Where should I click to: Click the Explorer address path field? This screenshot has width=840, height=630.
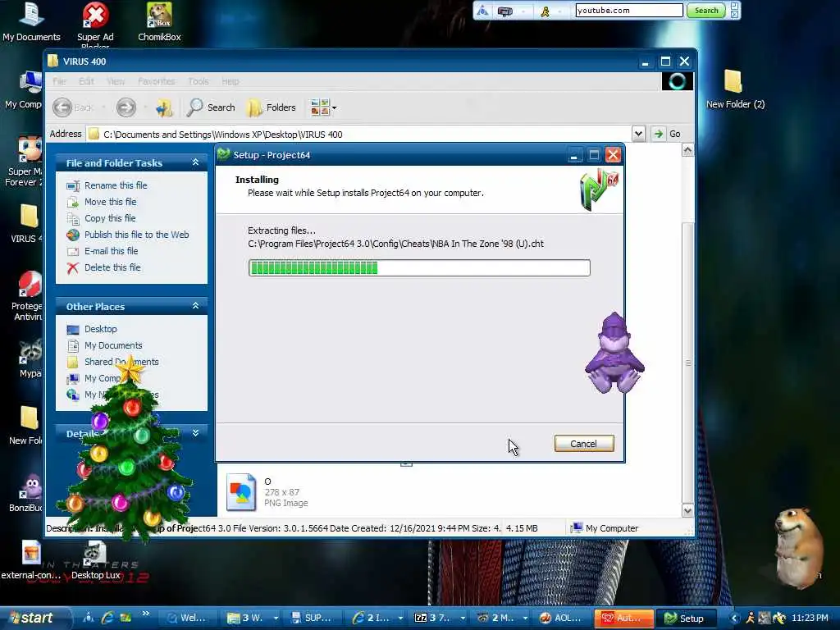tap(359, 134)
